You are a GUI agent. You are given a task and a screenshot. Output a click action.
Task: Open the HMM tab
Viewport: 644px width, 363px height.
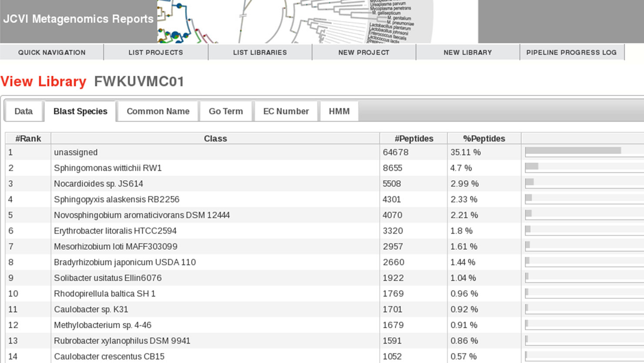pos(339,111)
